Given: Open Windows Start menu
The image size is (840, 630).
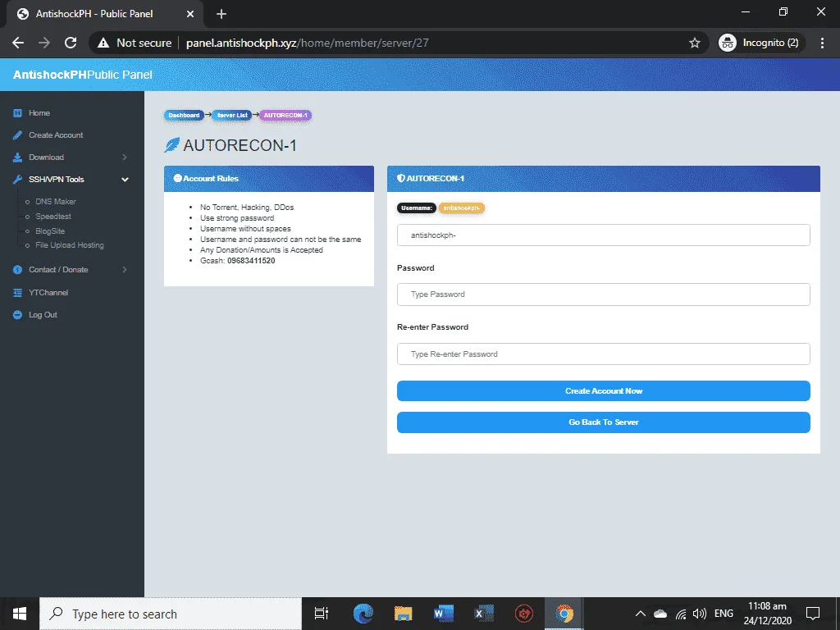Looking at the screenshot, I should pos(20,614).
